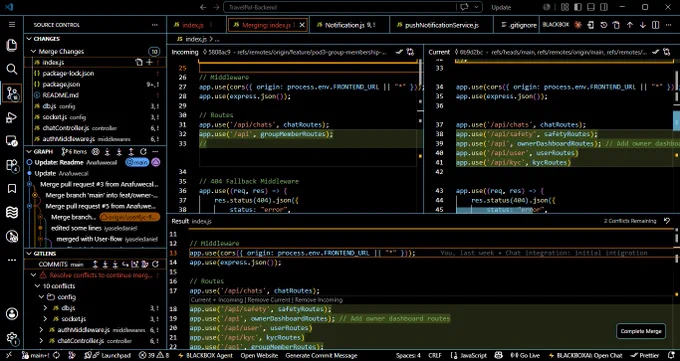Select package-lock.json in Merge Changes
680x361 pixels.
click(95, 73)
